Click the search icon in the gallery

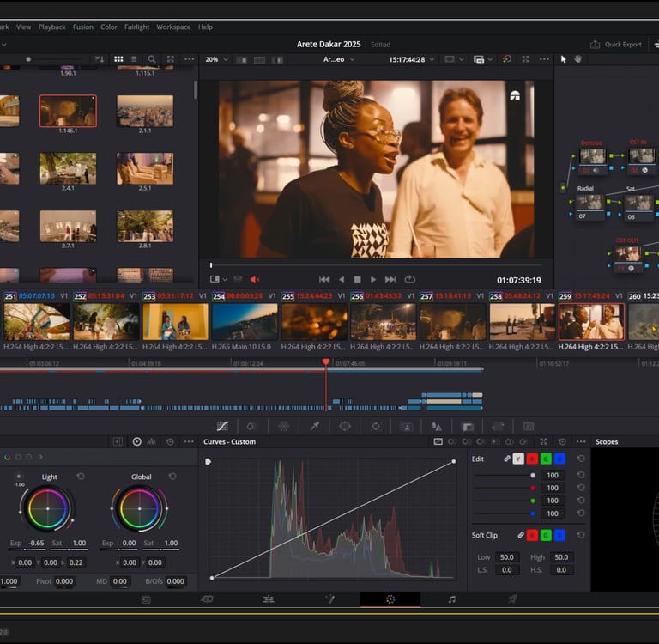coord(152,59)
